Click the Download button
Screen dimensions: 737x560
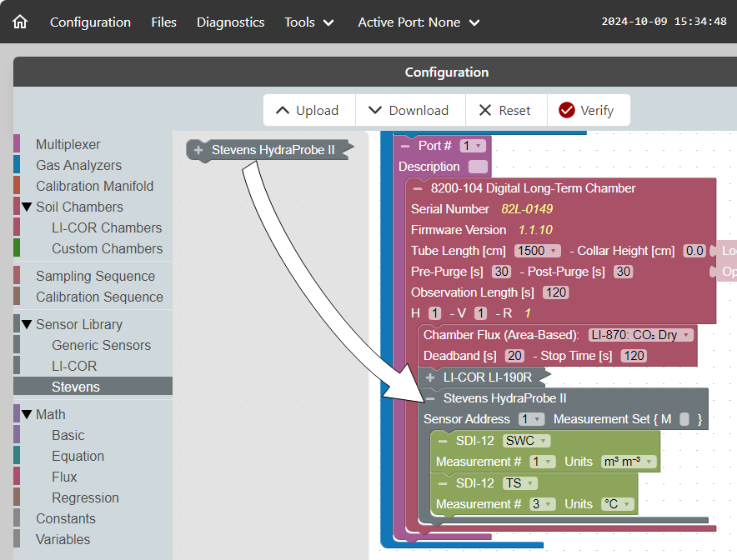410,110
